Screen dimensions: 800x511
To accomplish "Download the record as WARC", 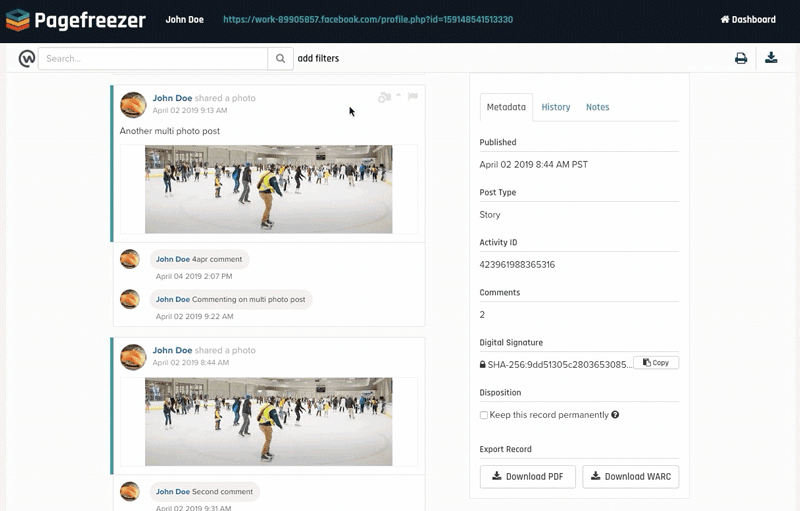I will [x=631, y=476].
